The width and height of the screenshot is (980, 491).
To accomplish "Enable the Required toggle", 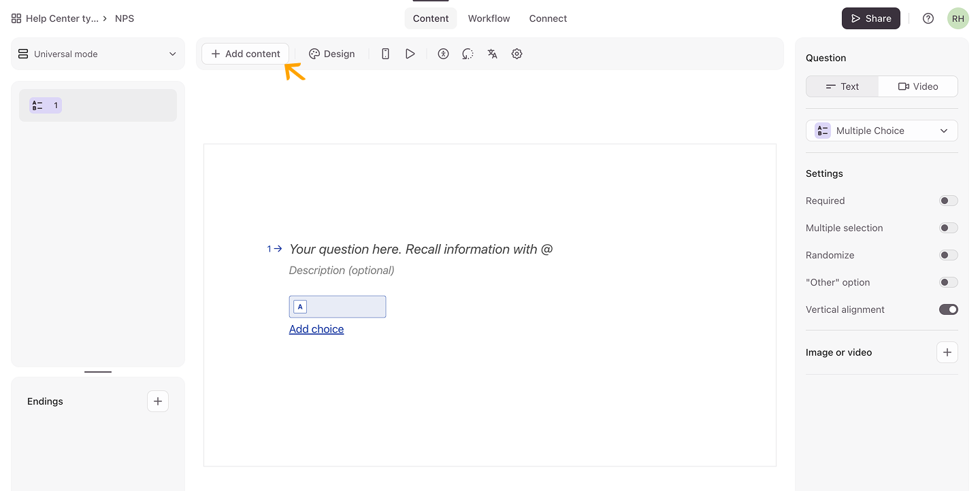I will (948, 201).
